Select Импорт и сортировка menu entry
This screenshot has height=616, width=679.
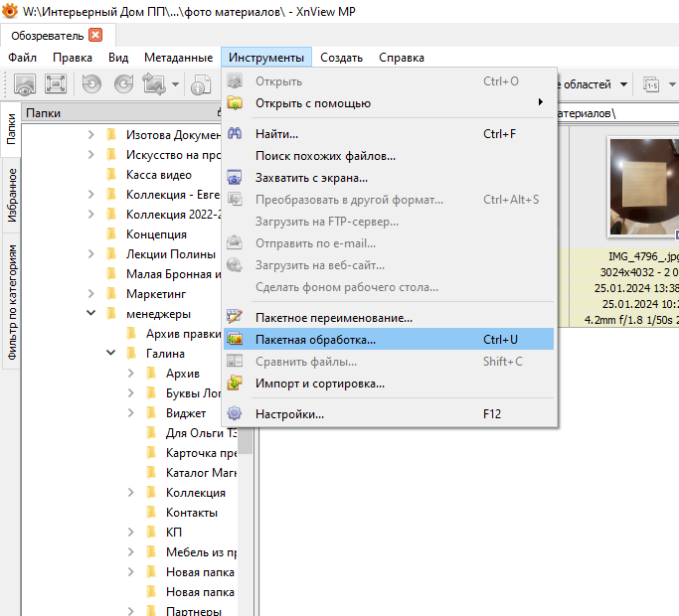[319, 384]
